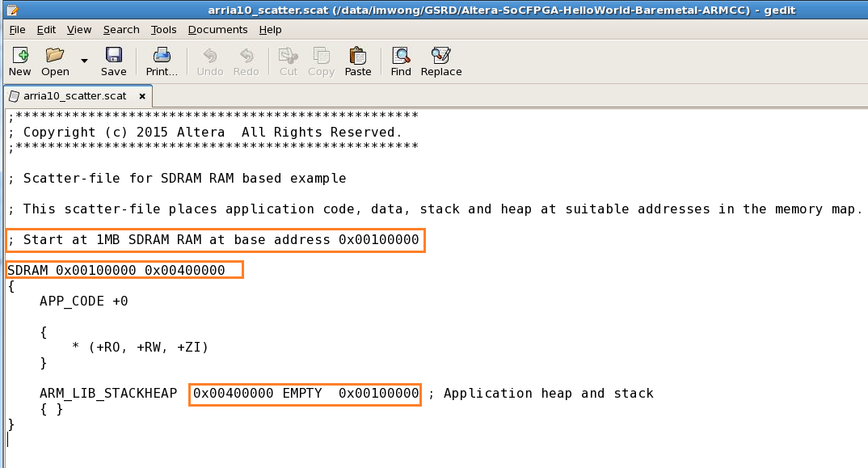Open the View menu

pos(79,30)
